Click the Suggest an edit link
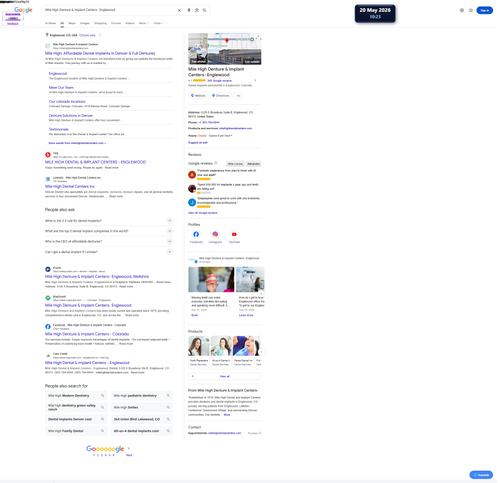Image resolution: width=500 pixels, height=483 pixels. point(198,142)
